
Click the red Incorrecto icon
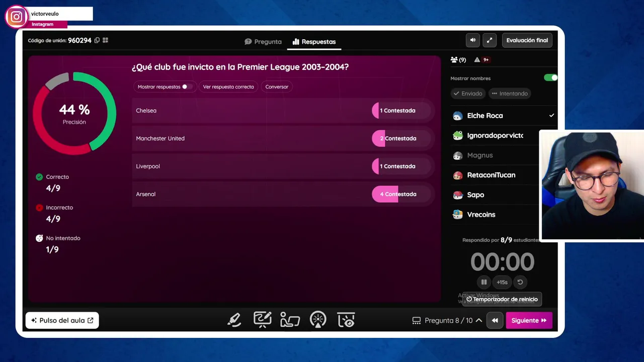[x=39, y=208]
